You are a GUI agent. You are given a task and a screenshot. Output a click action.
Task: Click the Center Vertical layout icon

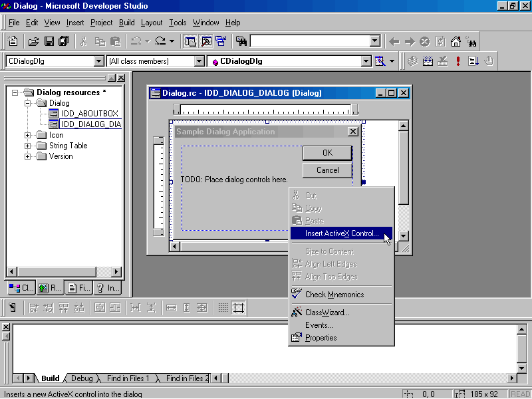point(99,308)
